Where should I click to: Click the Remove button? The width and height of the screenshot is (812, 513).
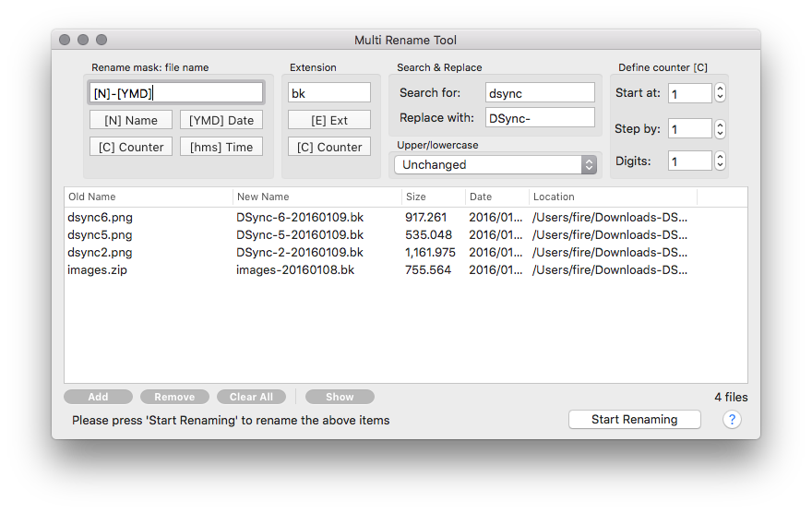coord(174,397)
